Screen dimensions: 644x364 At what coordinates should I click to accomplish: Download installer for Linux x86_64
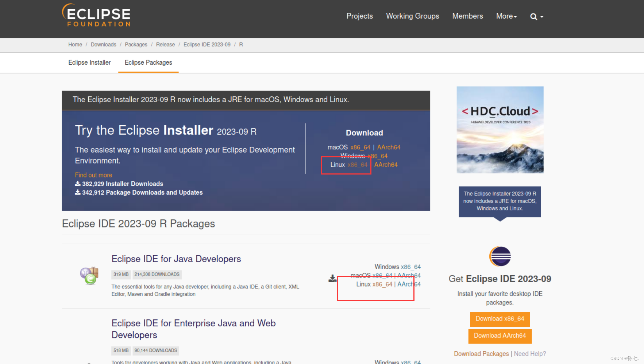click(357, 165)
